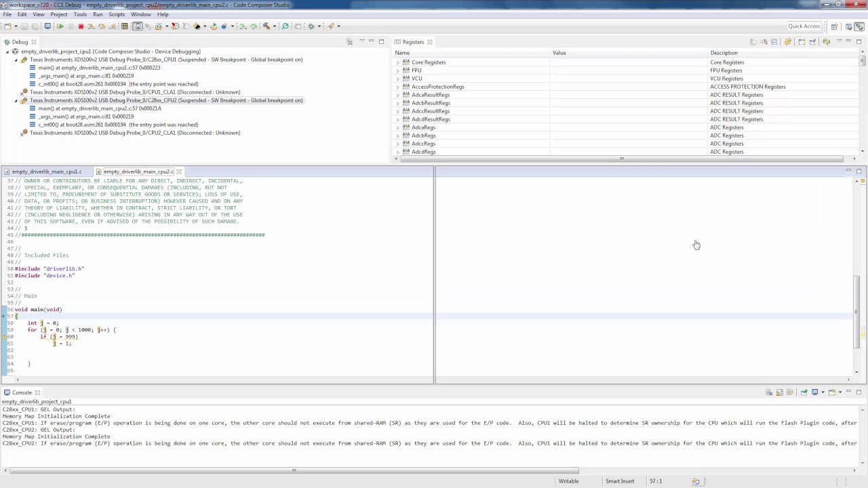This screenshot has width=868, height=488.
Task: Click the Assembly Step Into icon in the toolbar
Action: [242, 26]
